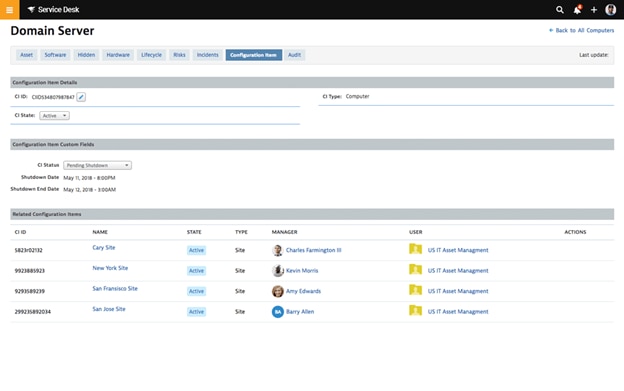The image size is (624, 391).
Task: Click the STATE column header
Action: click(194, 232)
